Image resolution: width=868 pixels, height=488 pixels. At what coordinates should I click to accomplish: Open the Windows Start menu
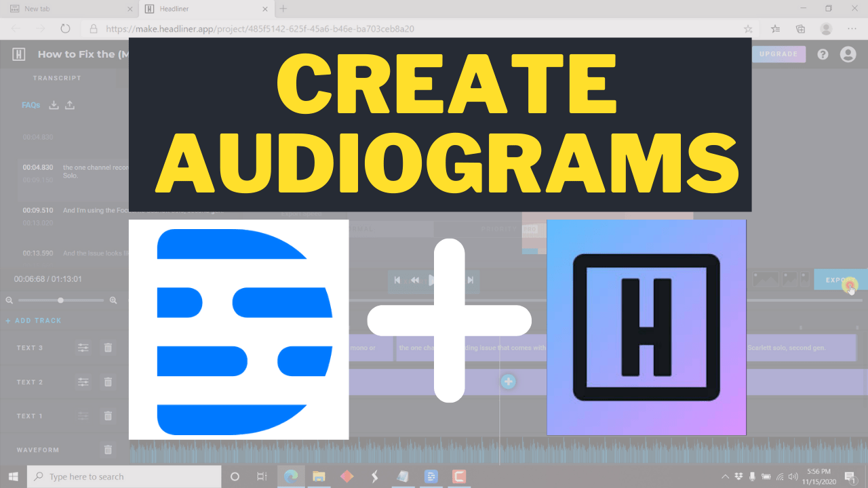click(14, 476)
